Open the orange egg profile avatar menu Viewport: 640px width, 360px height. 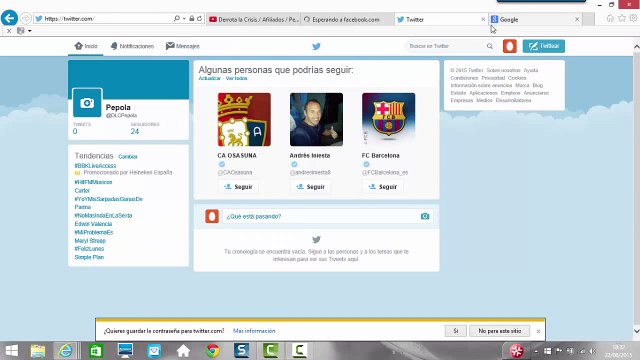click(509, 46)
